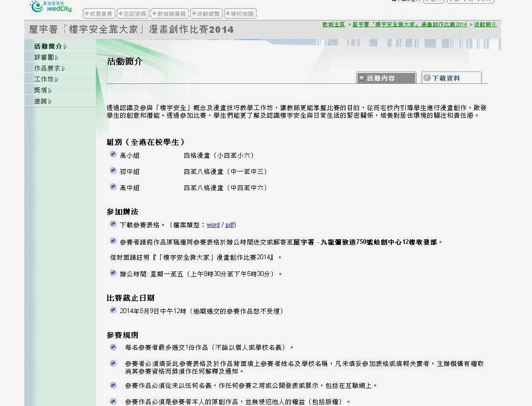Click the 參賽規則 heading
Viewport: 532px width, 406px height.
click(x=123, y=335)
